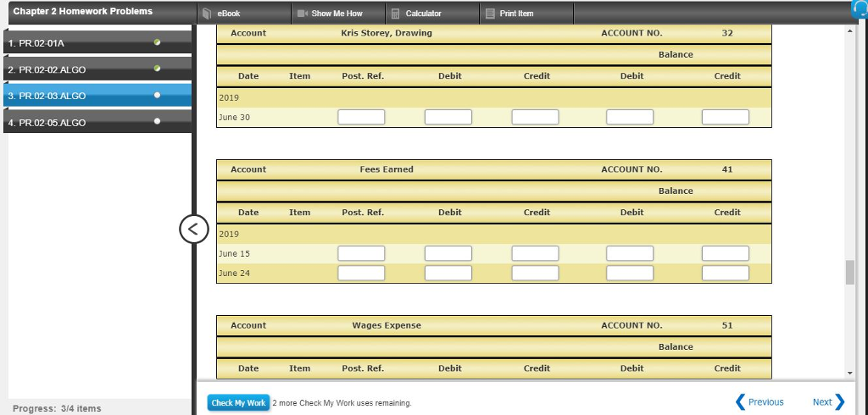This screenshot has height=415, width=868.
Task: Click Debit field for Fees Earned June 15
Action: point(448,253)
